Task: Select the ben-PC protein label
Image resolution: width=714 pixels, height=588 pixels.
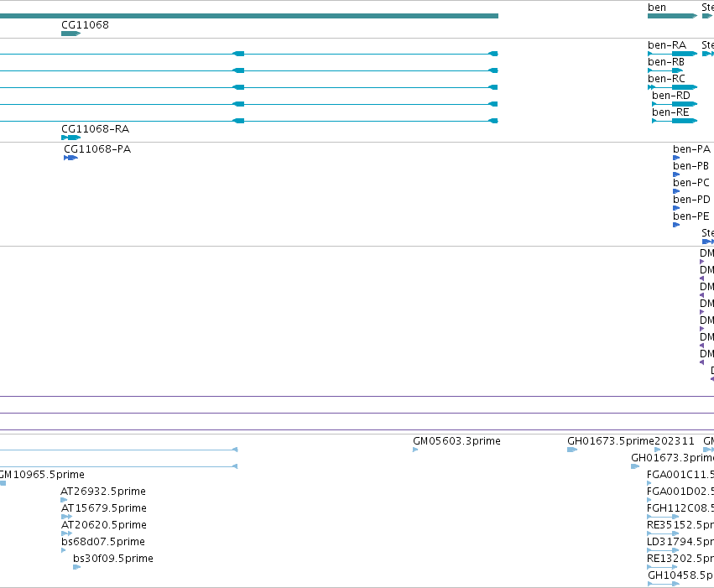Action: pyautogui.click(x=691, y=183)
